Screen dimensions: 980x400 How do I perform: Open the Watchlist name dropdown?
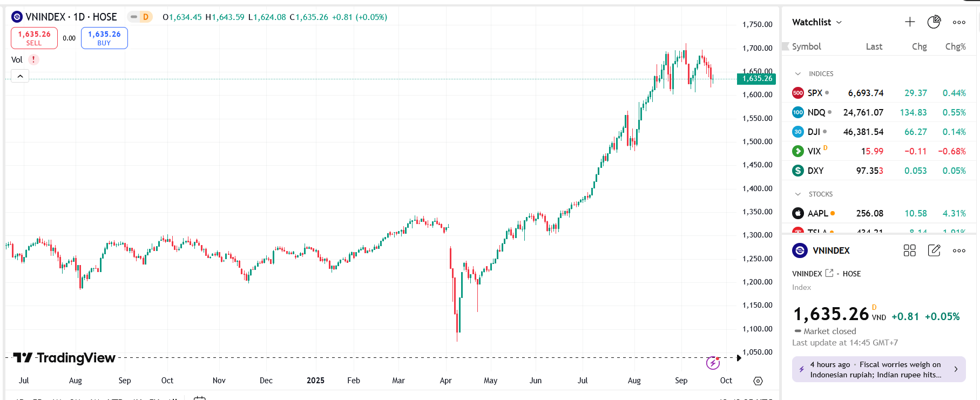coord(817,22)
